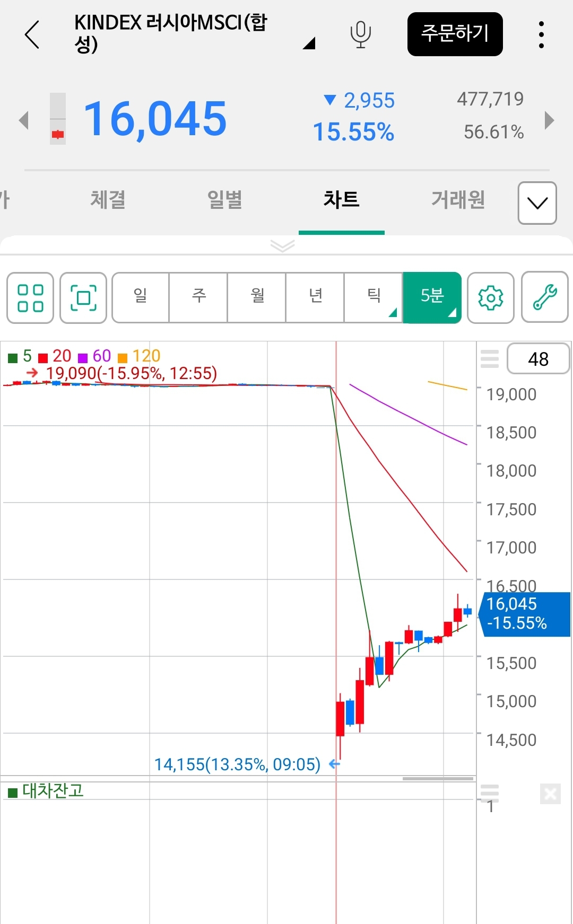The width and height of the screenshot is (573, 924).
Task: Switch to the 체결 tab
Action: pos(108,200)
